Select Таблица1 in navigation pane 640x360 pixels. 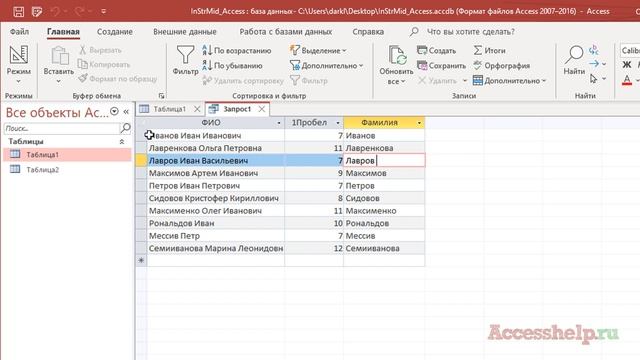[67, 155]
